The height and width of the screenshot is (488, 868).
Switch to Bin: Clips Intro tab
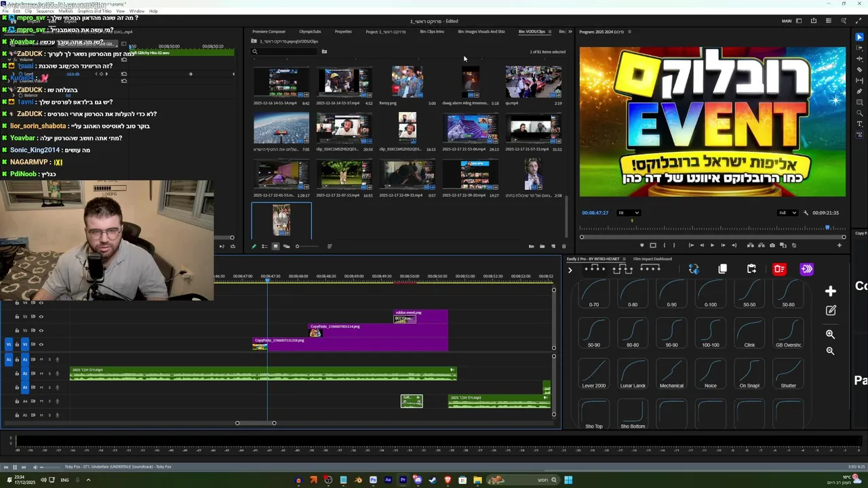pos(432,32)
